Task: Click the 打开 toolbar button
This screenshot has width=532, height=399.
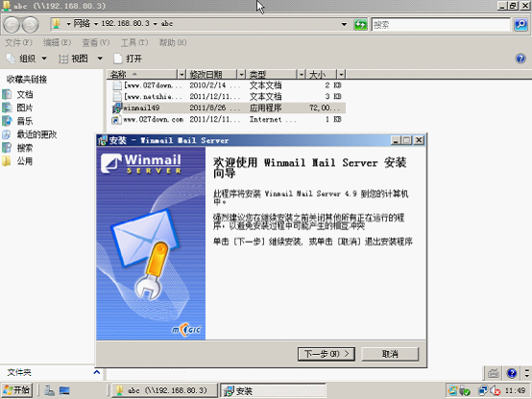Action: click(x=128, y=59)
